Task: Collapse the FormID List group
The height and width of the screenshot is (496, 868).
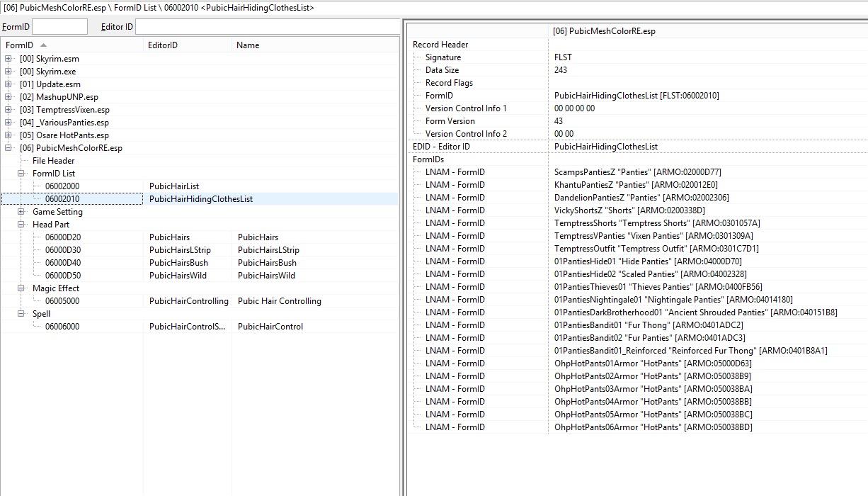Action: (21, 174)
